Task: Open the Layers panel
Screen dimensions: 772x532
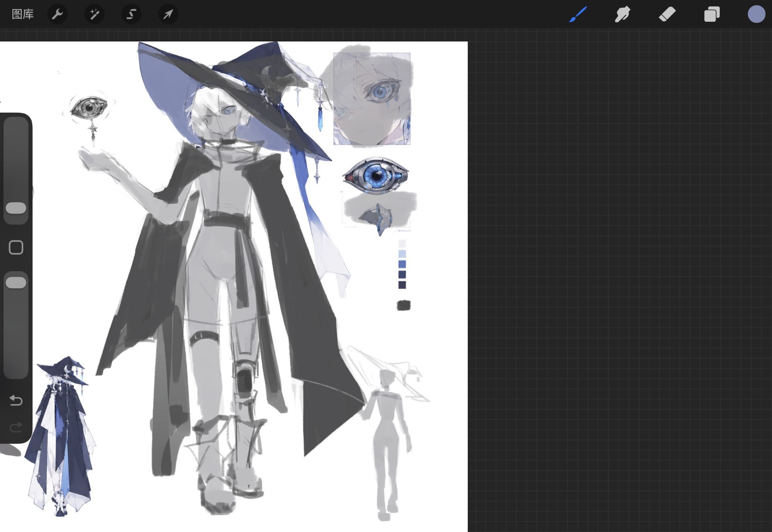Action: 712,14
